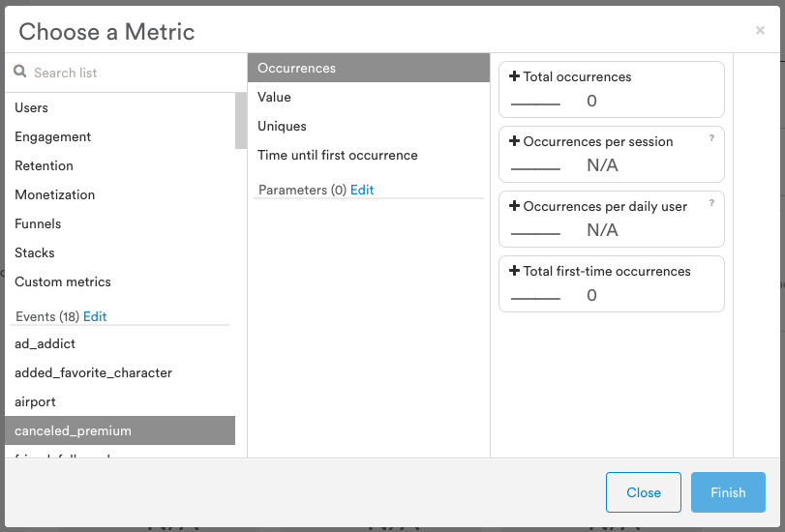Pick Time until first occurrence
The width and height of the screenshot is (785, 532).
[337, 155]
